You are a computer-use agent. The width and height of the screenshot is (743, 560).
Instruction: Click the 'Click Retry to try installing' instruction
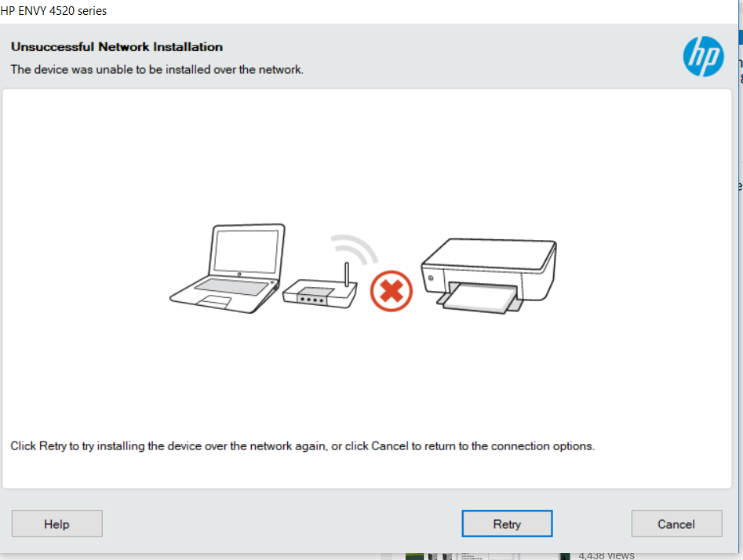[302, 445]
